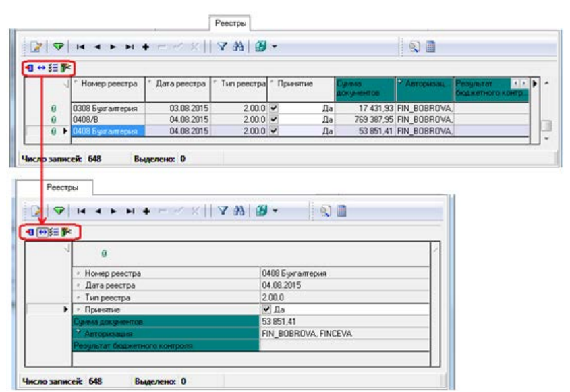570x392 pixels.
Task: Click the magnifier preview icon in the upper toolbar
Action: pyautogui.click(x=415, y=47)
